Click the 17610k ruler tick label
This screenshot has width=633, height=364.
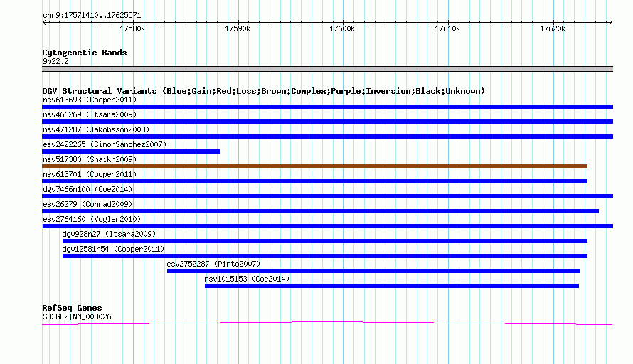tap(447, 28)
